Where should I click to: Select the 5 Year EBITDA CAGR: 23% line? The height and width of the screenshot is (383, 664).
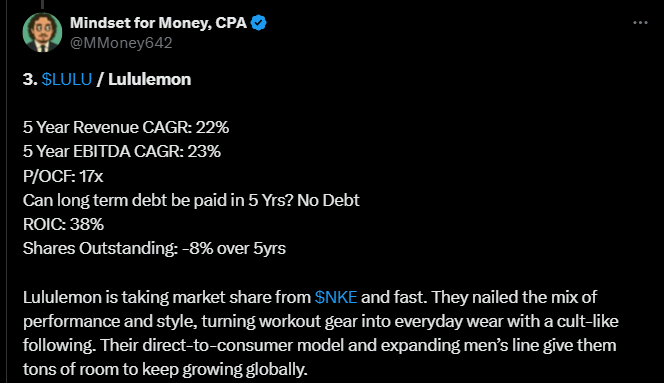[122, 152]
